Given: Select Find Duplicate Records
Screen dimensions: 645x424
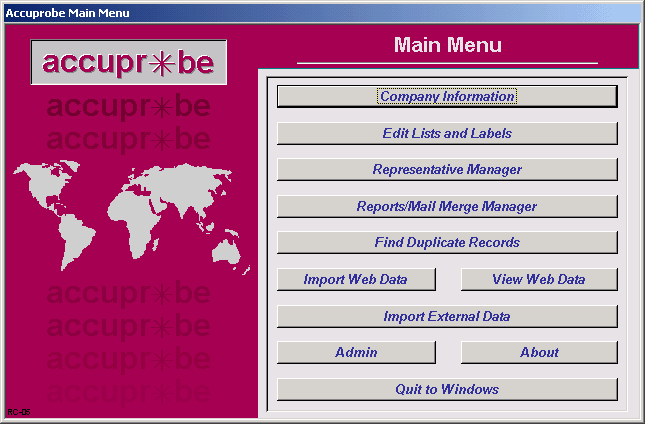Looking at the screenshot, I should pos(447,242).
